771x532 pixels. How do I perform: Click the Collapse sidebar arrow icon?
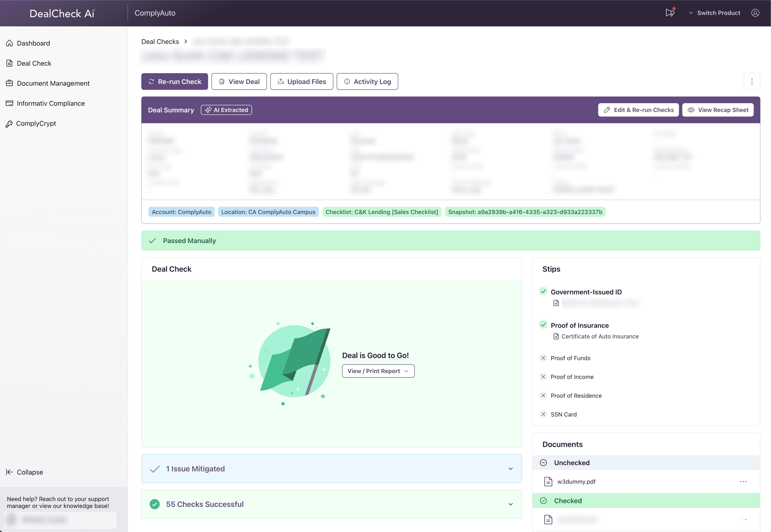pos(9,472)
